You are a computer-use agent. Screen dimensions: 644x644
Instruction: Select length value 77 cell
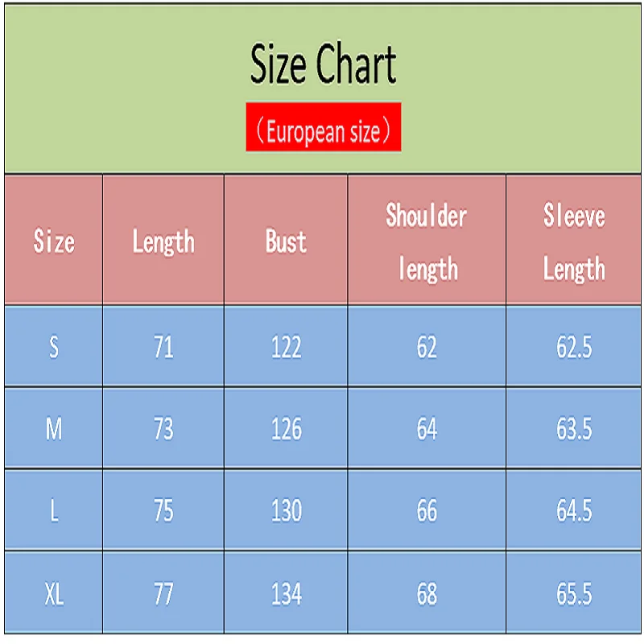click(163, 594)
